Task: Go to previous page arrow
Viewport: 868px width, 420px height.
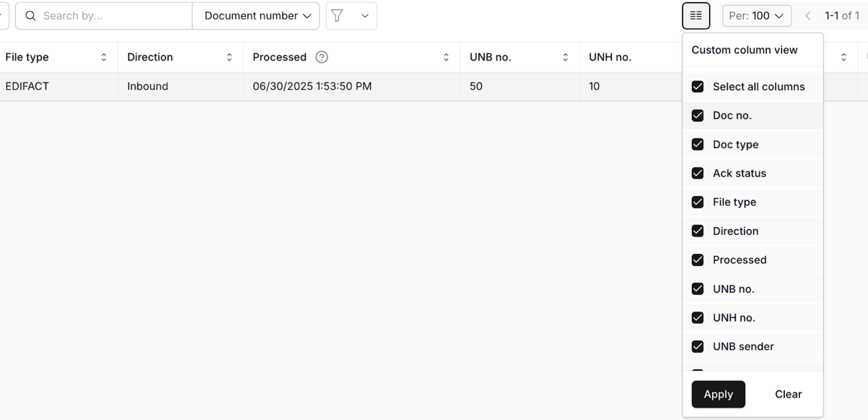Action: pyautogui.click(x=808, y=16)
